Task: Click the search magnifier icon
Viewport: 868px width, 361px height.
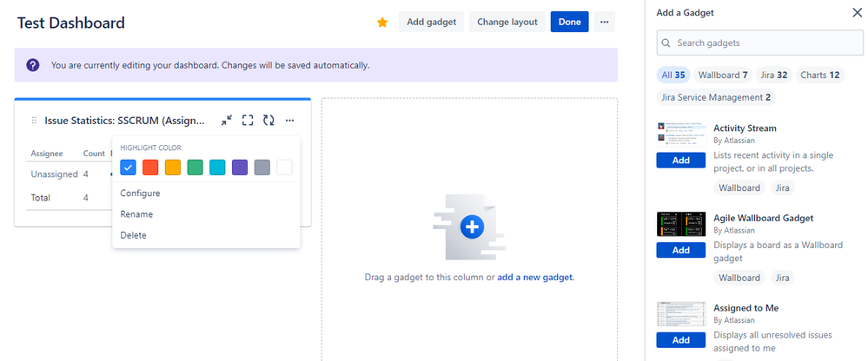Action: 666,43
